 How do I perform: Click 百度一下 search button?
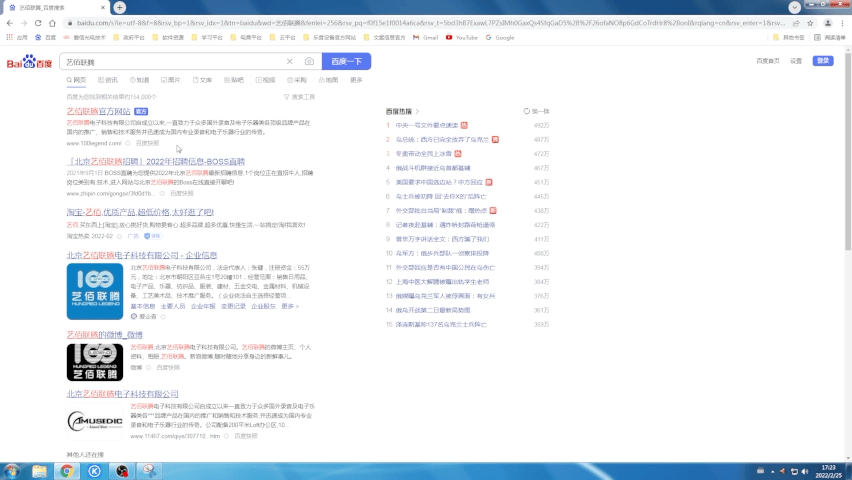click(x=347, y=61)
